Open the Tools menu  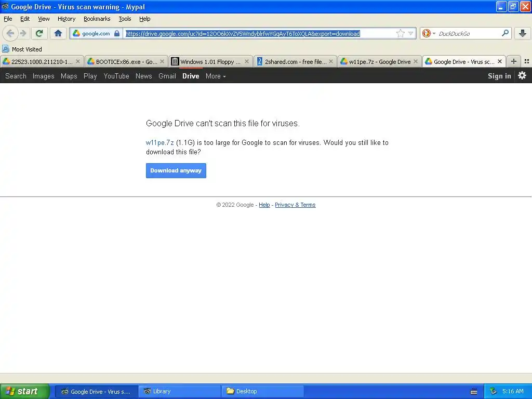[x=125, y=19]
